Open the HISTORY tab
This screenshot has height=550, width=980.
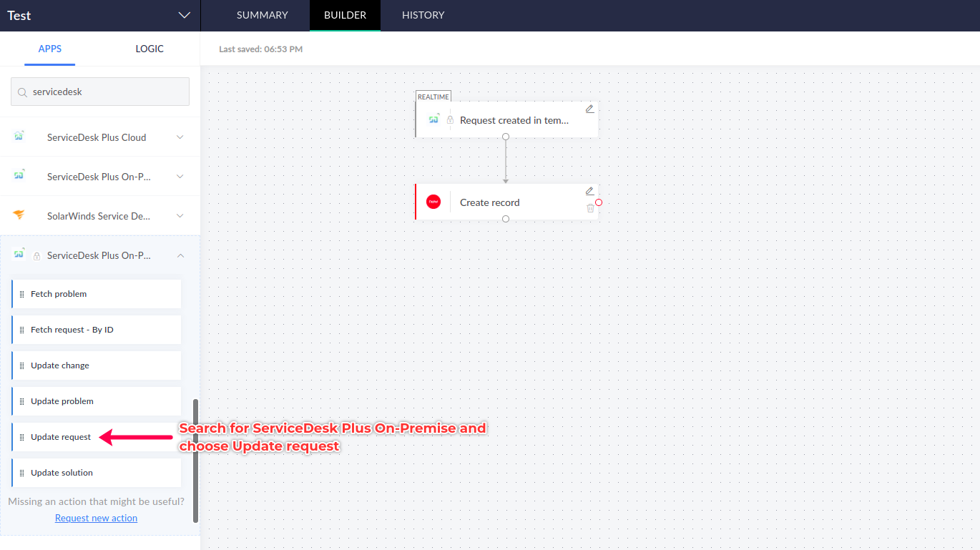(423, 15)
